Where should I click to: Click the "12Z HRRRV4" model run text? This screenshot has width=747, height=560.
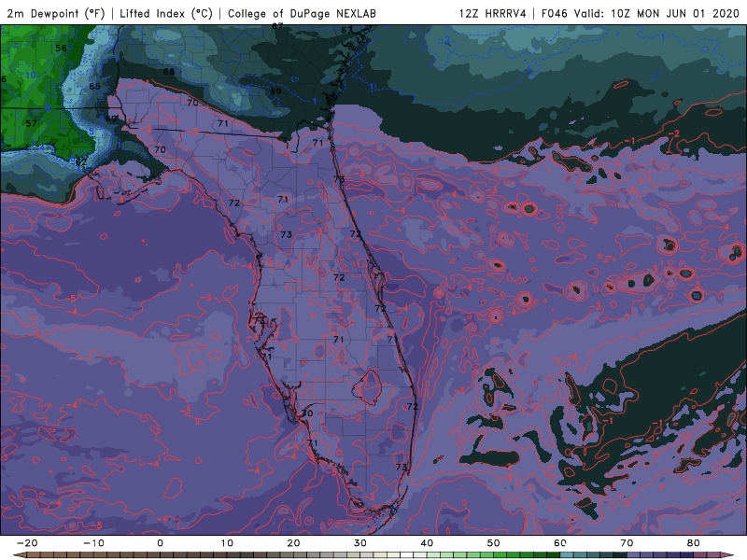pyautogui.click(x=493, y=13)
